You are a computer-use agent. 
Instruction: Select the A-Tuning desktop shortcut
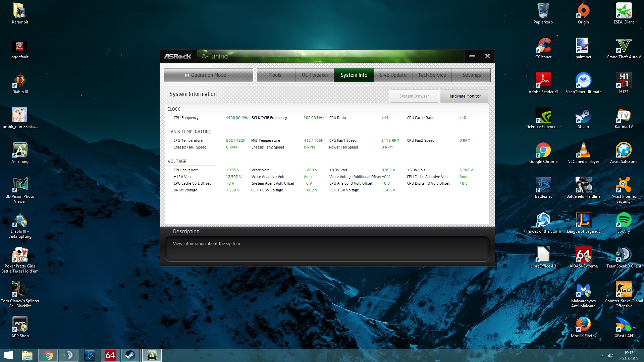(x=20, y=151)
